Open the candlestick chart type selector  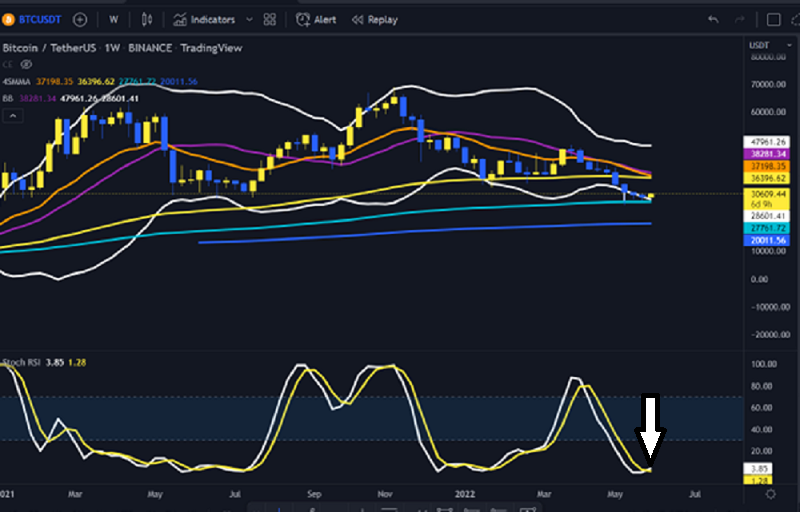click(x=147, y=20)
